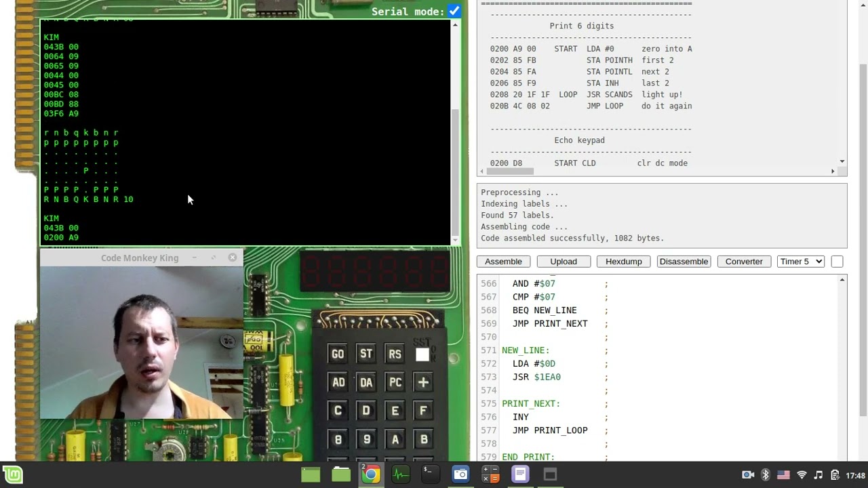This screenshot has width=868, height=488.
Task: Switch to Chrome browser in taskbar
Action: (370, 474)
